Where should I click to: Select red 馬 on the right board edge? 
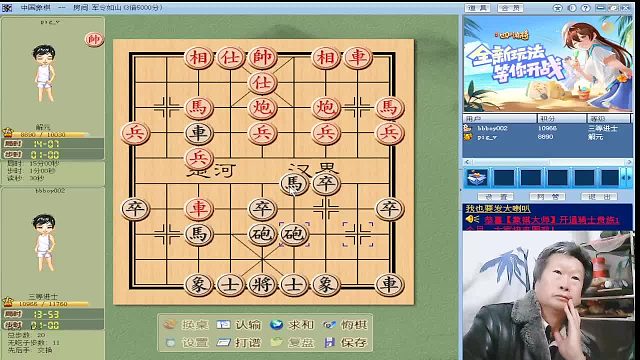tap(389, 108)
